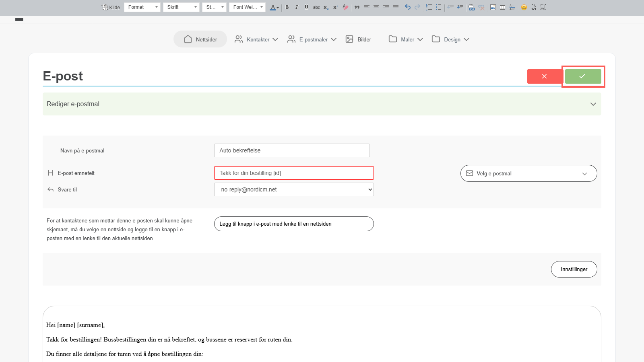Apply superscript formatting
The image size is (644, 362).
coord(336,7)
